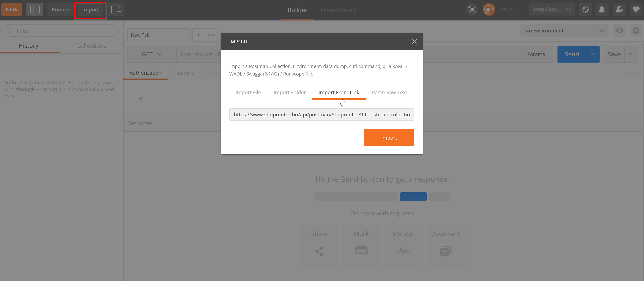The height and width of the screenshot is (281, 644).
Task: Click the heart icon
Action: tap(636, 10)
